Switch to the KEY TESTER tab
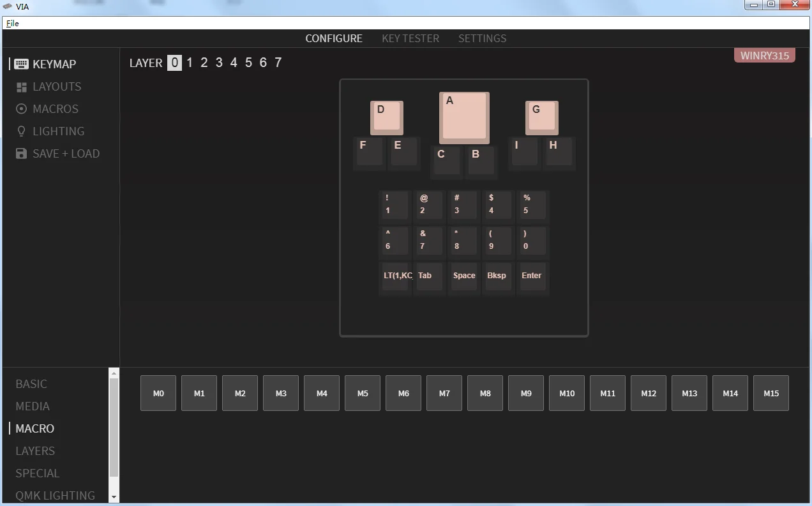Screen dimensions: 812x506 pos(410,38)
